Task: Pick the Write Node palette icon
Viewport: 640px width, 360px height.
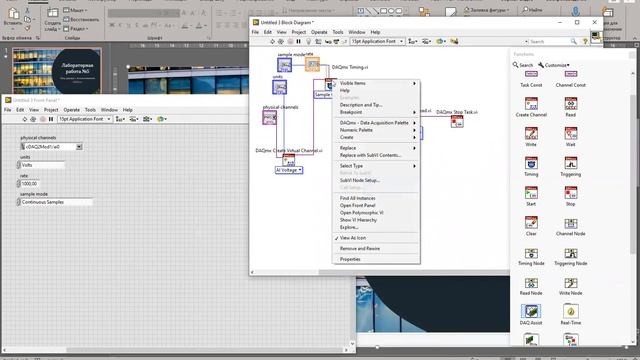Action: click(571, 283)
